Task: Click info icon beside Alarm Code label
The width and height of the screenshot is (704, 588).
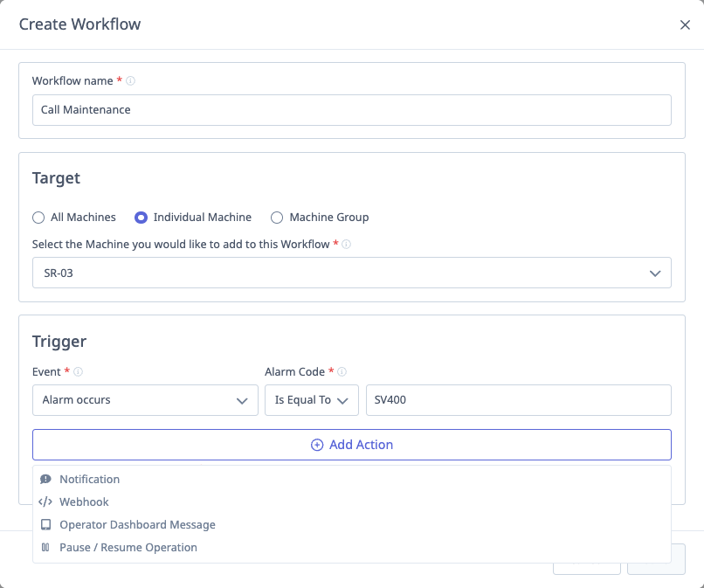Action: 342,372
